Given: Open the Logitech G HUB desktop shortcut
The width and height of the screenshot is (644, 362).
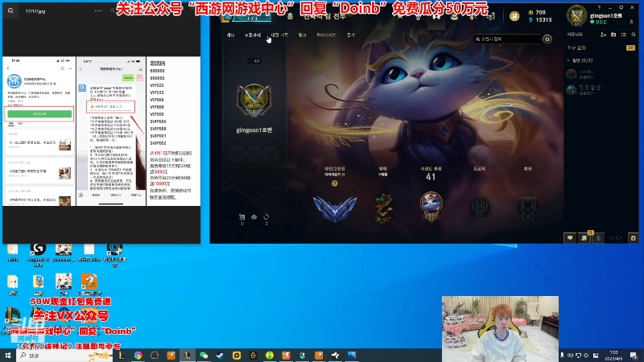Looking at the screenshot, I should pos(38,252).
